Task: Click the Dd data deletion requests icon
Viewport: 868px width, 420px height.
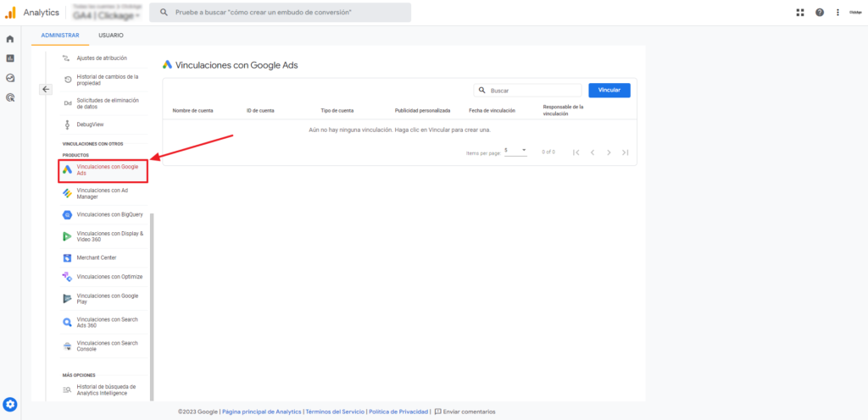Action: pos(67,103)
